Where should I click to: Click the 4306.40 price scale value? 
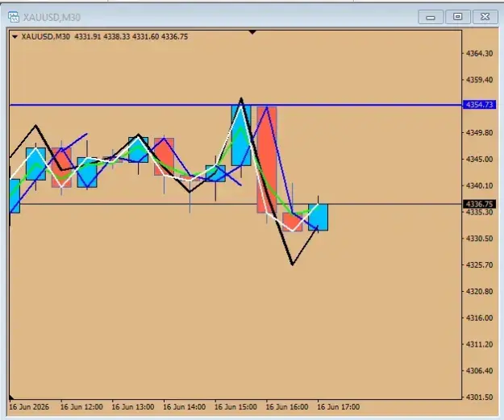[479, 371]
